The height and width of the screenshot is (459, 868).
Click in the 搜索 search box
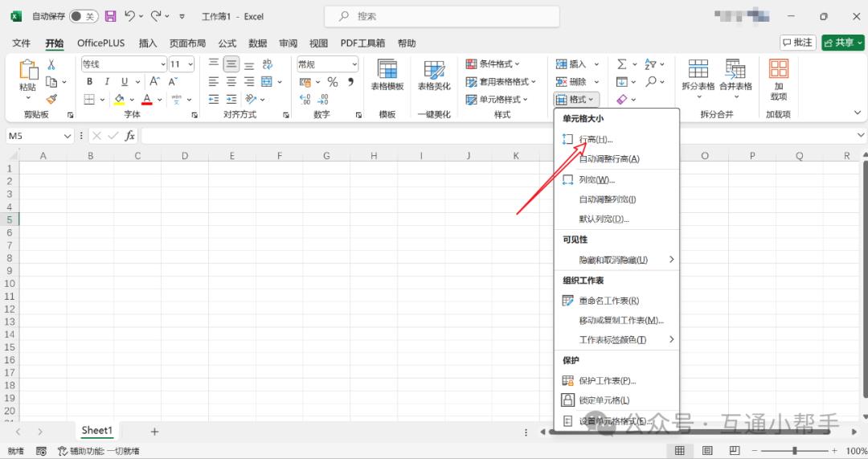pos(441,17)
